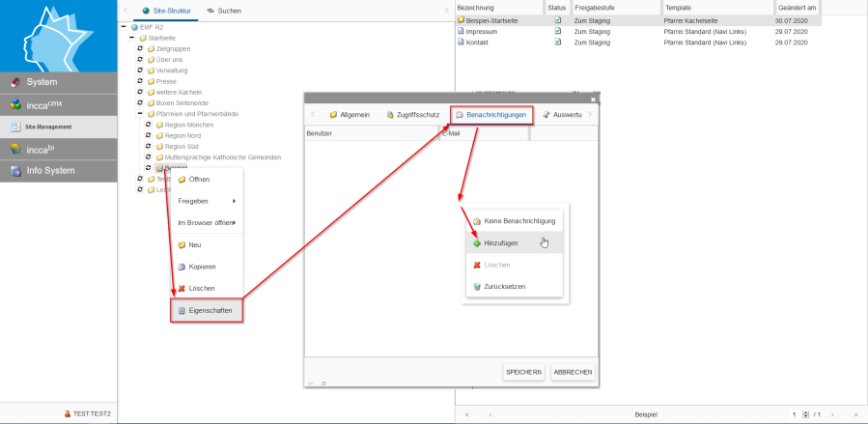The width and height of the screenshot is (868, 424).
Task: Click the Zurücksetzen trash bin icon
Action: pos(476,287)
